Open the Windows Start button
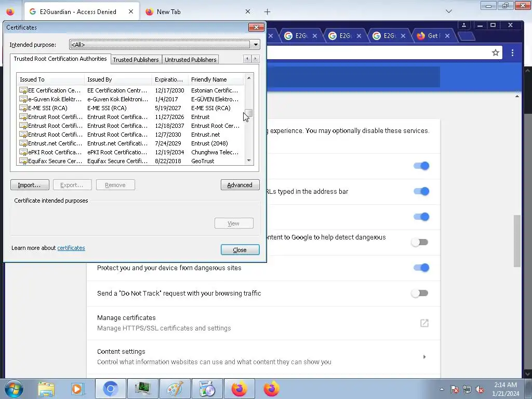The width and height of the screenshot is (532, 399). (14, 389)
